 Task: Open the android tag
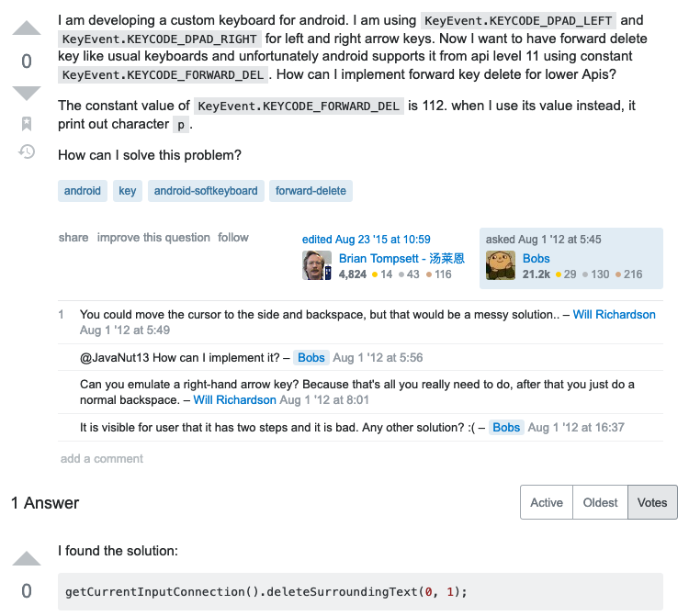(83, 191)
